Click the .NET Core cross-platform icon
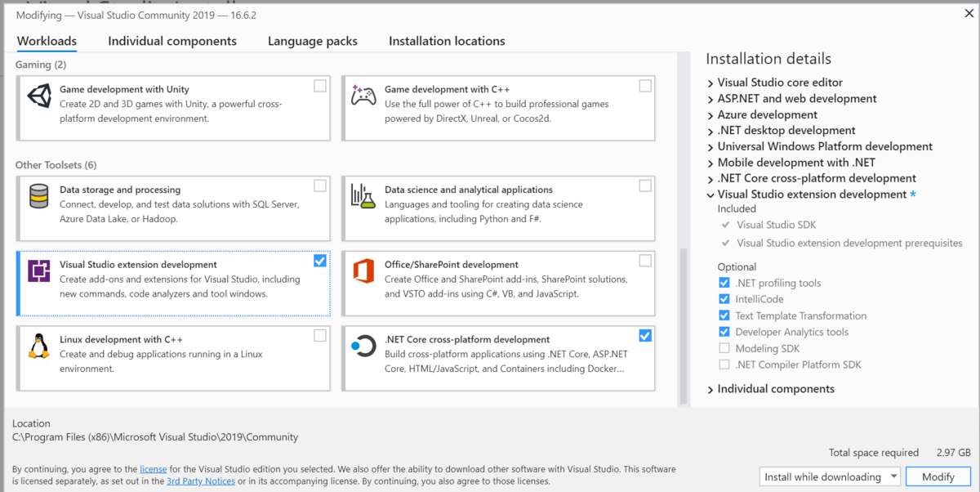 coord(363,347)
